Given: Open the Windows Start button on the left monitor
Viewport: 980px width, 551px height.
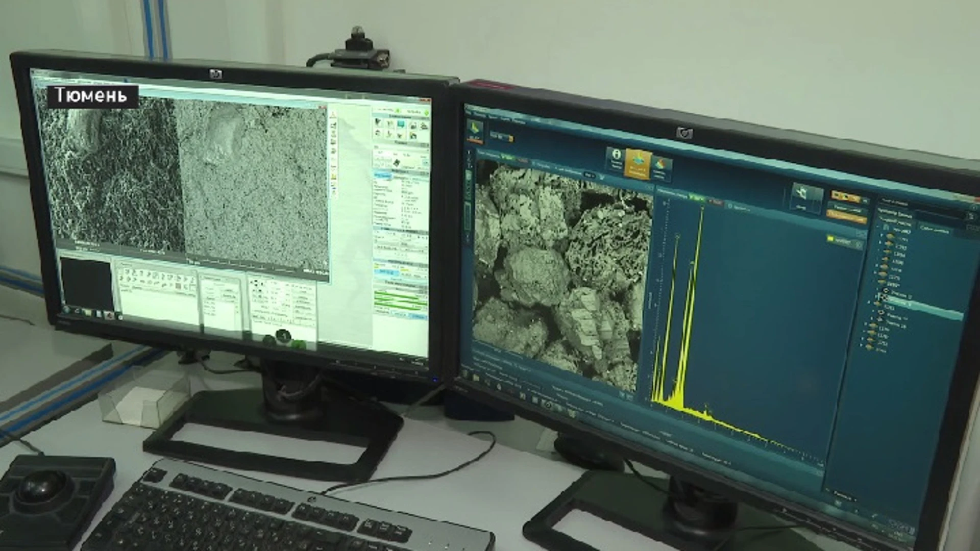Looking at the screenshot, I should tap(66, 309).
